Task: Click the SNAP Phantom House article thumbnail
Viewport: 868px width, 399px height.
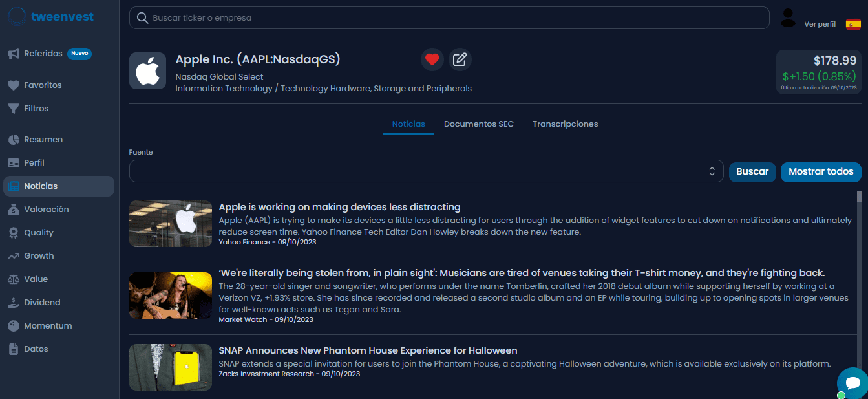Action: (x=171, y=367)
